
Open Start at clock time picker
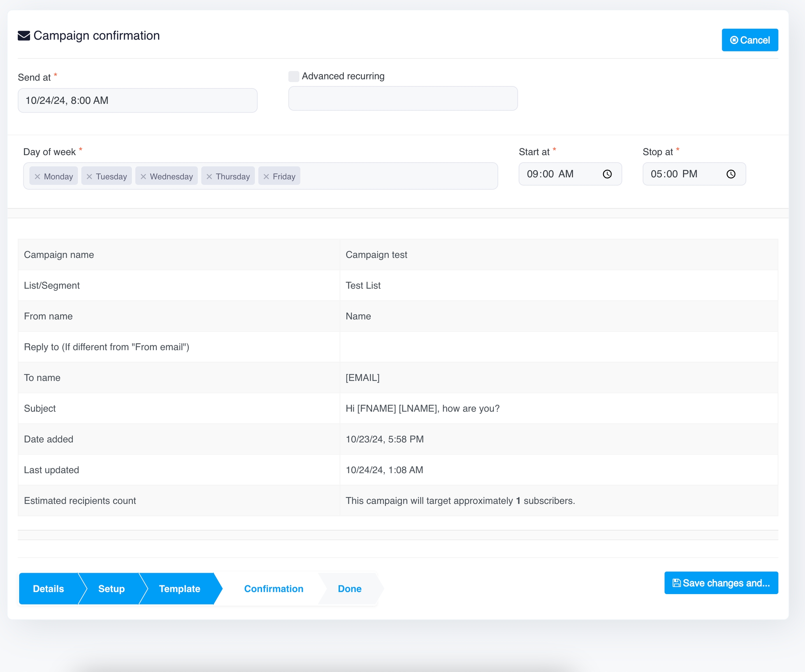607,174
